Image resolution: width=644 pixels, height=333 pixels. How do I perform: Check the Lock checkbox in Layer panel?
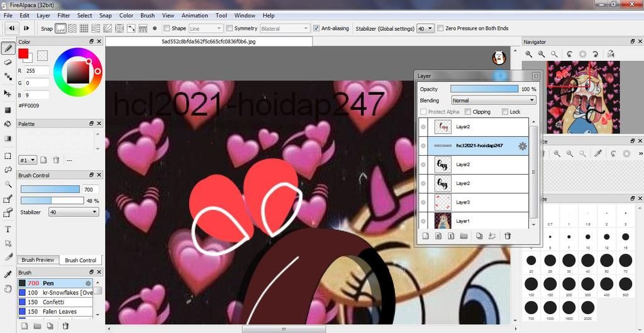(x=505, y=112)
